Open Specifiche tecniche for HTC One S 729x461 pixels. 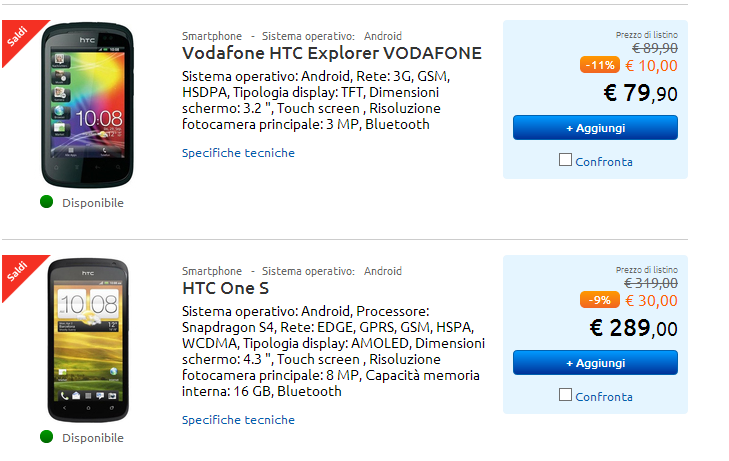click(238, 420)
